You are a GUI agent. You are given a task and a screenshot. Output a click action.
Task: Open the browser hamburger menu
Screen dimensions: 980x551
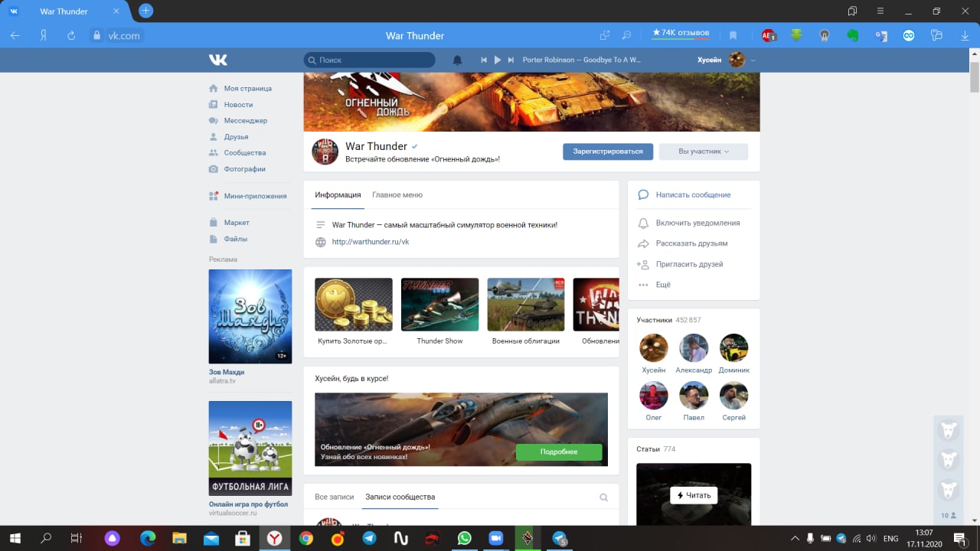coord(880,11)
